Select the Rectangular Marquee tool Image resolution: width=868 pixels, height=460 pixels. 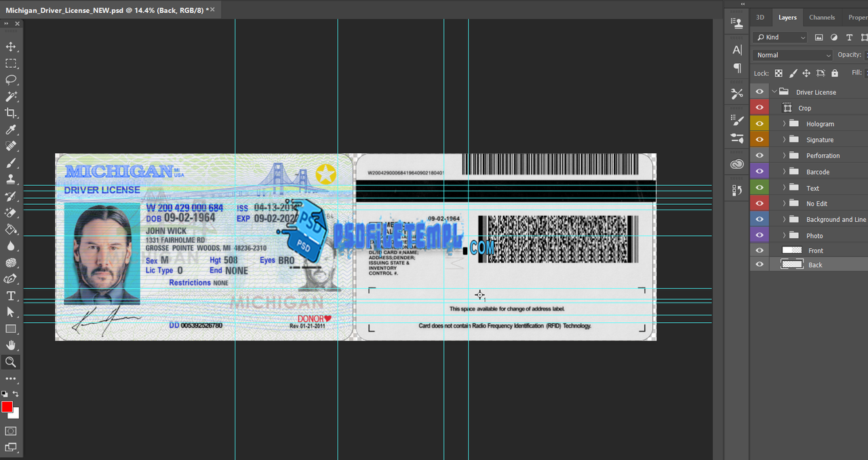pos(11,63)
